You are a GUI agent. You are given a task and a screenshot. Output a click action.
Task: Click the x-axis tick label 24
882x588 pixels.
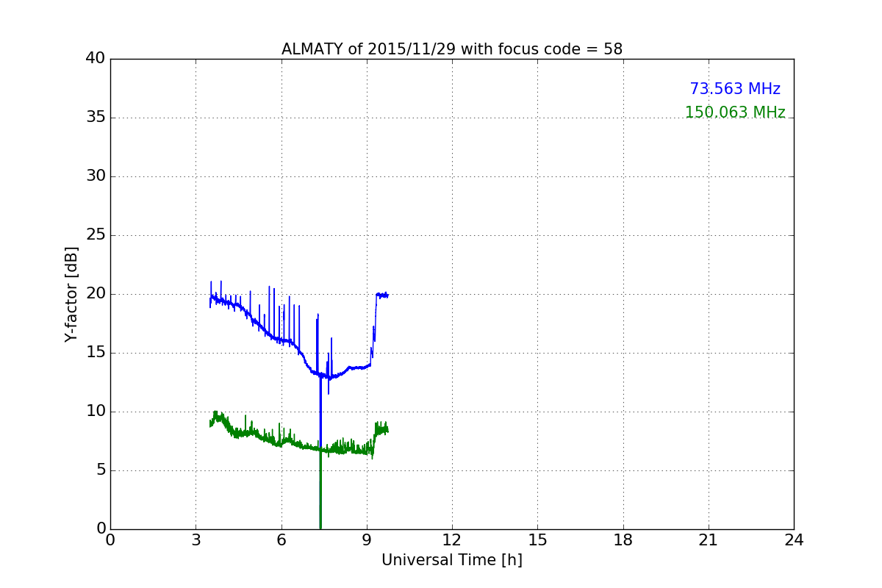pos(794,540)
